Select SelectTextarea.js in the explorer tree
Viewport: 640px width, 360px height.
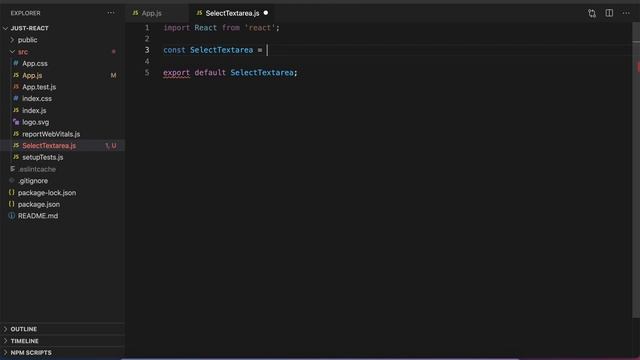49,146
